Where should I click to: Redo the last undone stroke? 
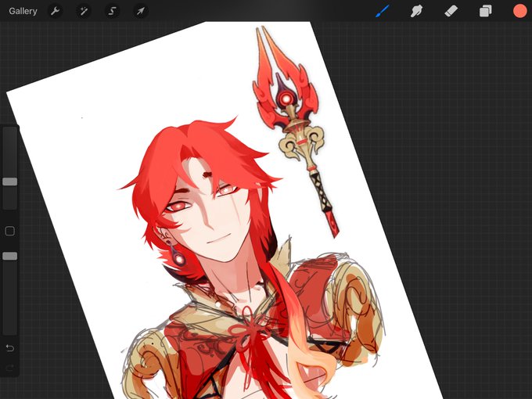coord(10,368)
